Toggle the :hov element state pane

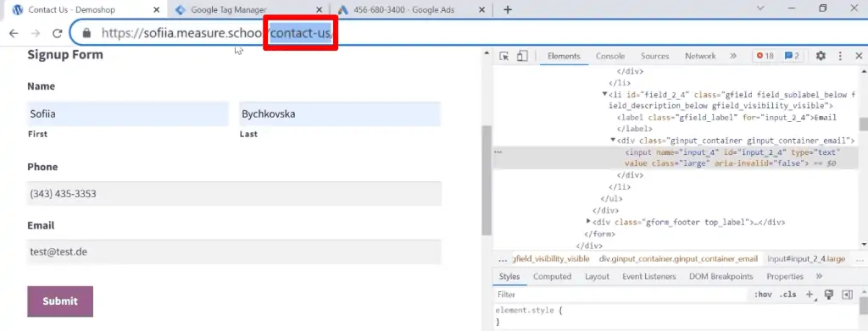coord(763,295)
